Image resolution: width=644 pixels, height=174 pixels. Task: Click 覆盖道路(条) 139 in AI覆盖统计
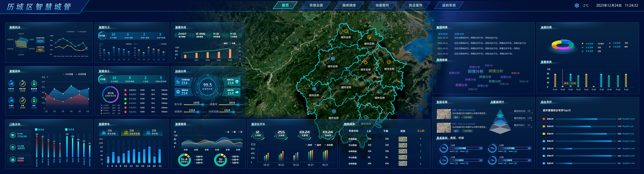tap(523, 118)
